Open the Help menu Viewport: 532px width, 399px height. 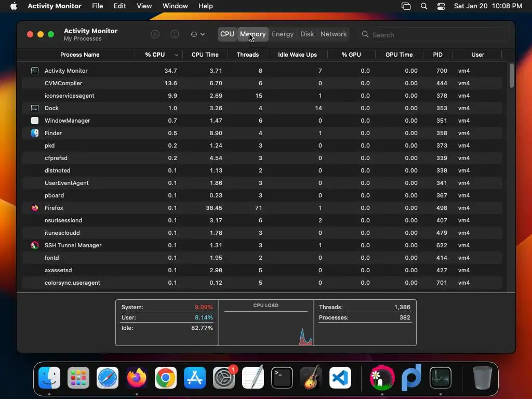tap(206, 6)
